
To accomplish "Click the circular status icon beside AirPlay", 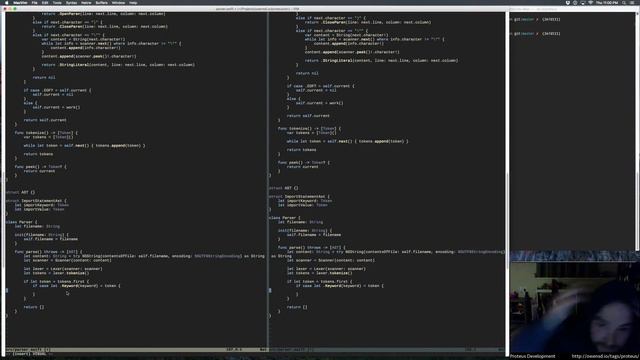I will (575, 2).
